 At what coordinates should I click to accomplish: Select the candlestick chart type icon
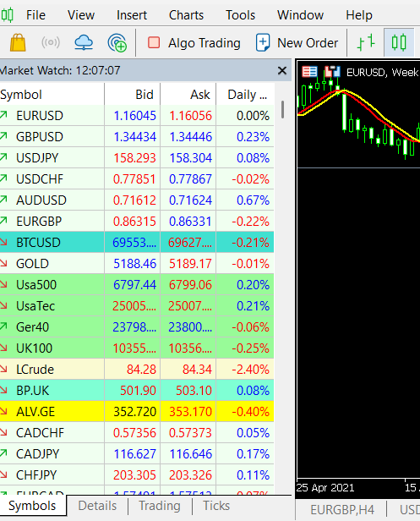coord(399,42)
